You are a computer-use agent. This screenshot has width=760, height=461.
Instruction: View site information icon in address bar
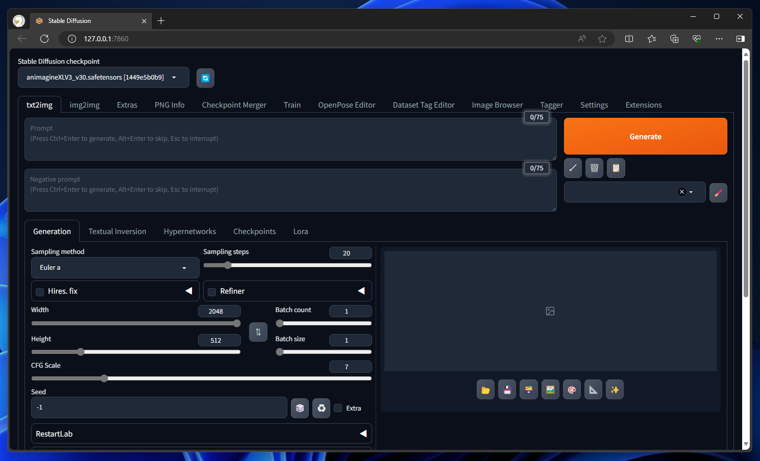[x=72, y=39]
